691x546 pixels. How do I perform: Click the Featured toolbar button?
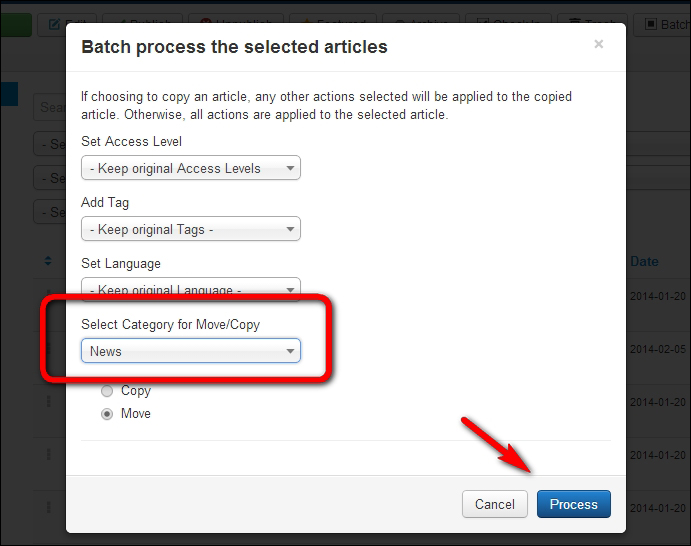pyautogui.click(x=335, y=24)
